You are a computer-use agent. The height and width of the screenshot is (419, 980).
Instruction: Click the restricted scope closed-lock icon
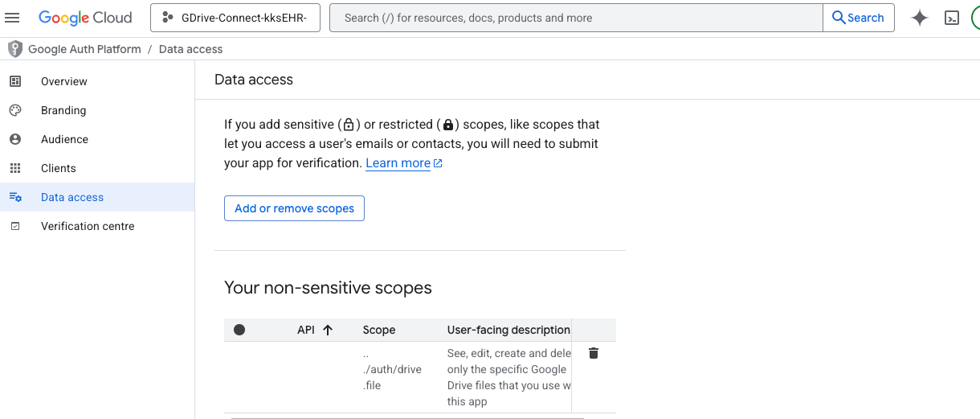[448, 125]
